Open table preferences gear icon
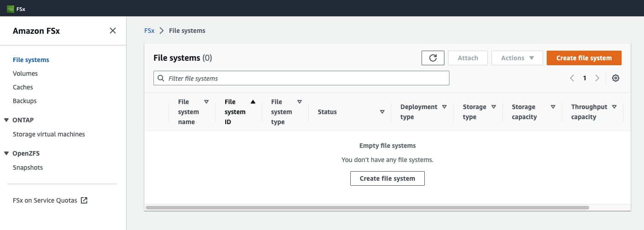Viewport: 644px width, 230px height. click(616, 78)
